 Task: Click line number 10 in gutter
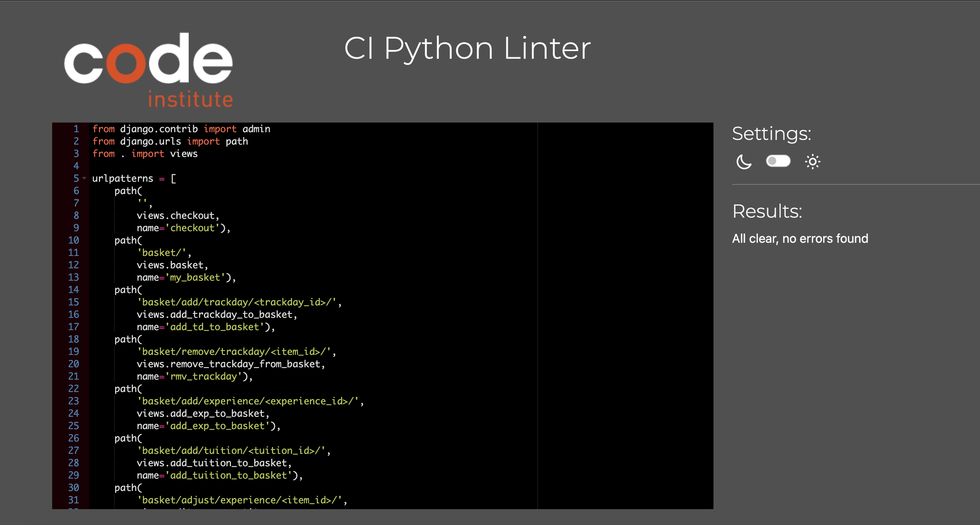point(73,240)
